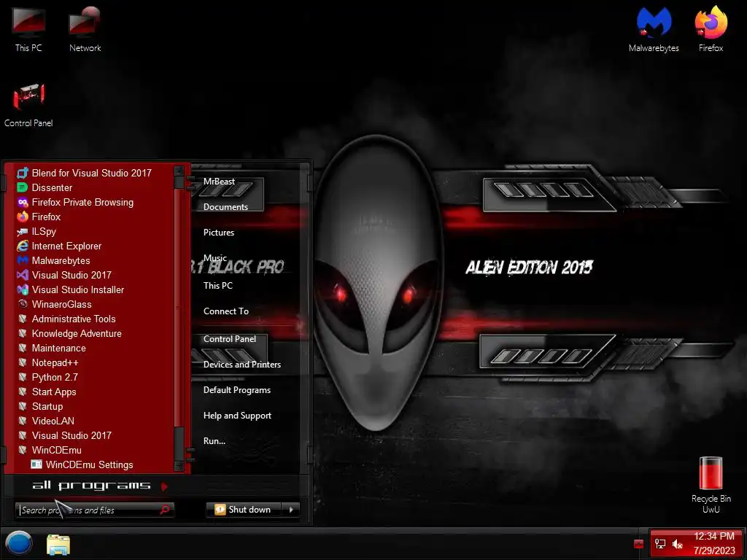747x560 pixels.
Task: Open ILSpy program entry
Action: click(36, 231)
